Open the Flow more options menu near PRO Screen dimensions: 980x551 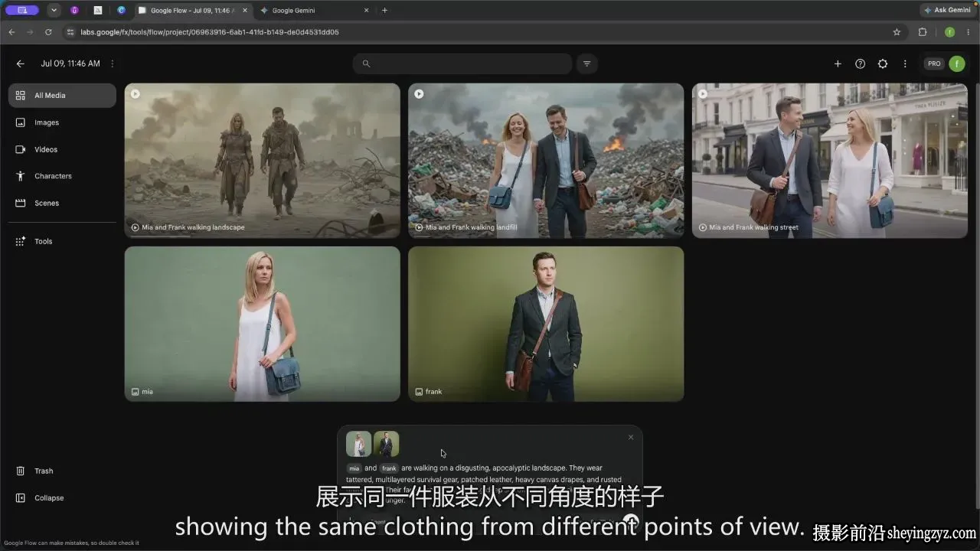[905, 64]
